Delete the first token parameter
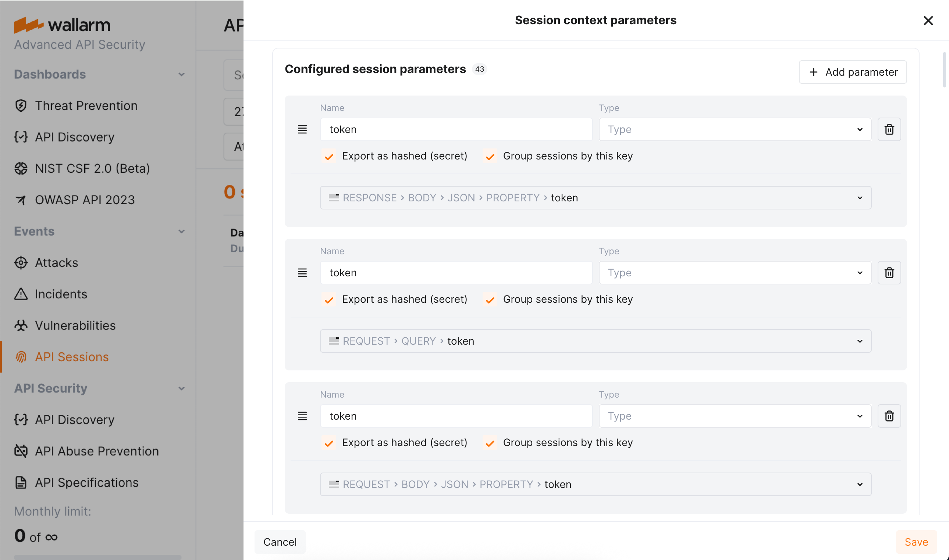Image resolution: width=949 pixels, height=560 pixels. [x=889, y=129]
